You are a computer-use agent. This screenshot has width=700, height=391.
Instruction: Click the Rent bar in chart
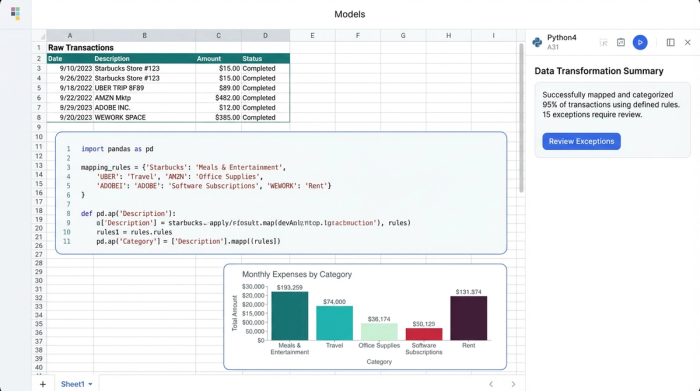[468, 318]
